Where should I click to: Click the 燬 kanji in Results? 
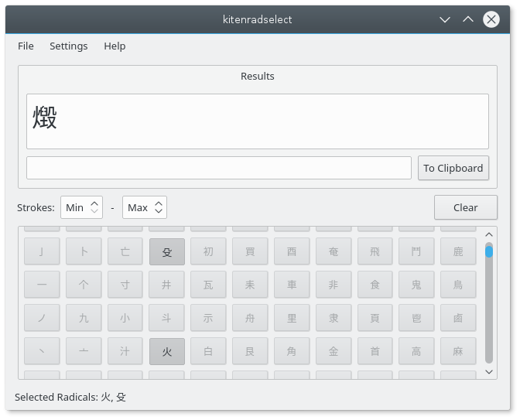point(45,118)
